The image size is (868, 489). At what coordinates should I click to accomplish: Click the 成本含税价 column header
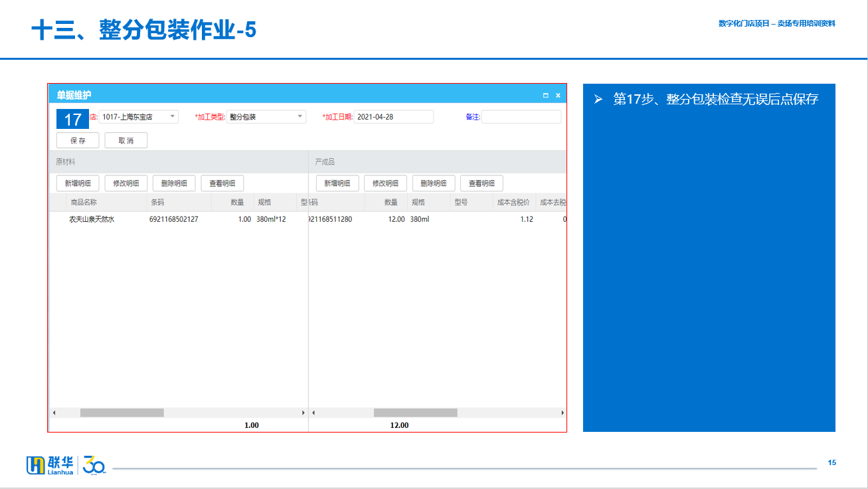click(x=514, y=202)
